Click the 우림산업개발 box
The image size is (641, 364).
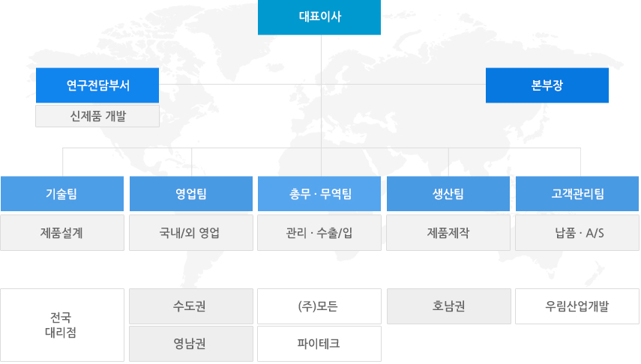(577, 306)
